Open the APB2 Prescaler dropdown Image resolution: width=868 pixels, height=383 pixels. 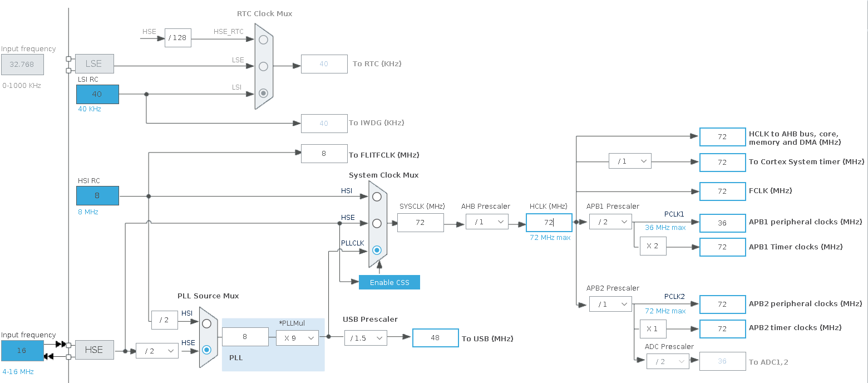[x=610, y=304]
